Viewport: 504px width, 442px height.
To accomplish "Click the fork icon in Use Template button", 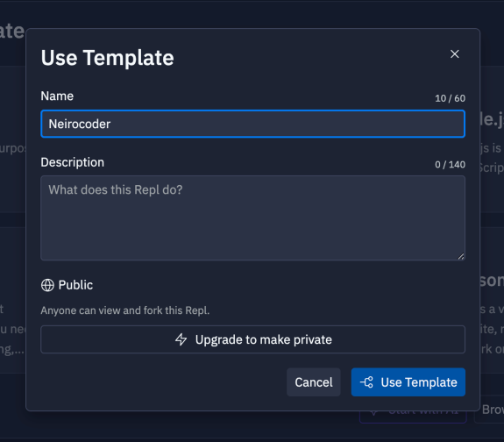I will click(x=366, y=382).
